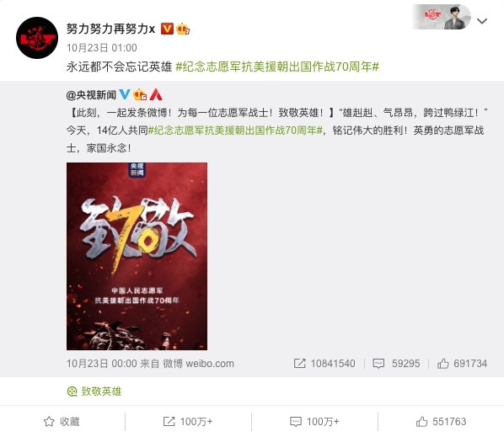Viewport: 504px width, 437px height.
Task: Open the poster's black circular avatar
Action: click(37, 38)
